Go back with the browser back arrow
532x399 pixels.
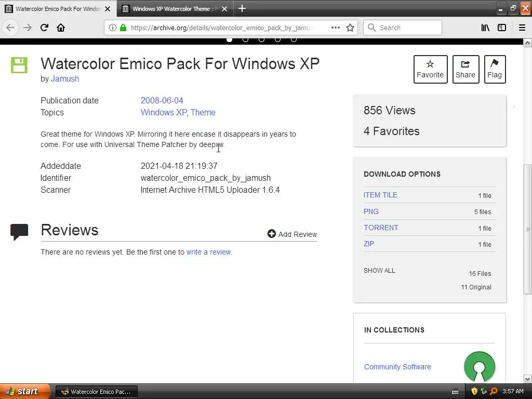pyautogui.click(x=10, y=28)
